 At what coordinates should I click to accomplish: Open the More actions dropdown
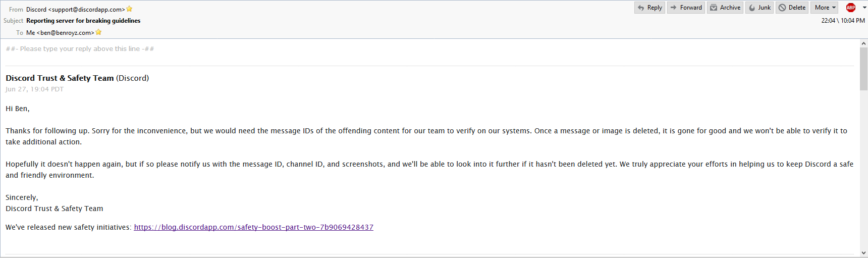click(x=825, y=8)
